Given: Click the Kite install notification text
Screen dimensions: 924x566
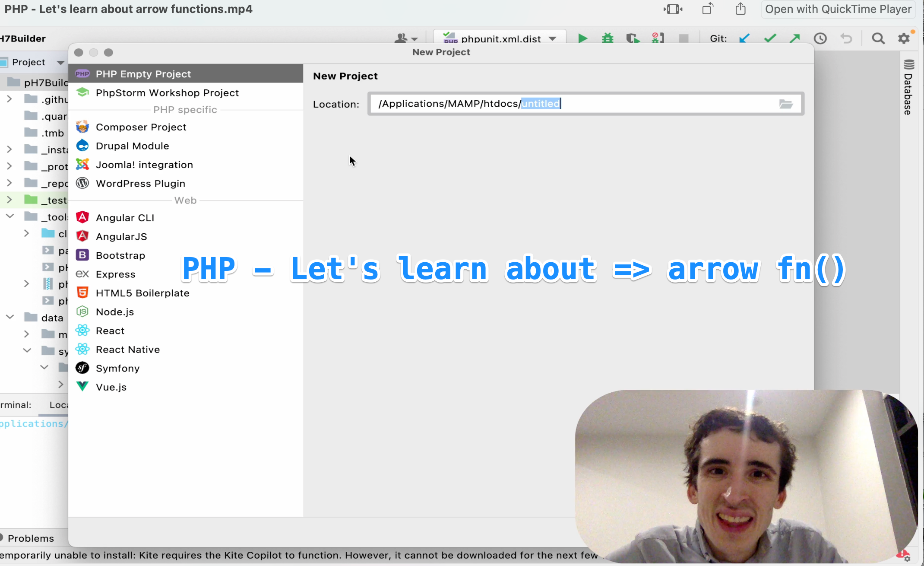Looking at the screenshot, I should pyautogui.click(x=299, y=555).
